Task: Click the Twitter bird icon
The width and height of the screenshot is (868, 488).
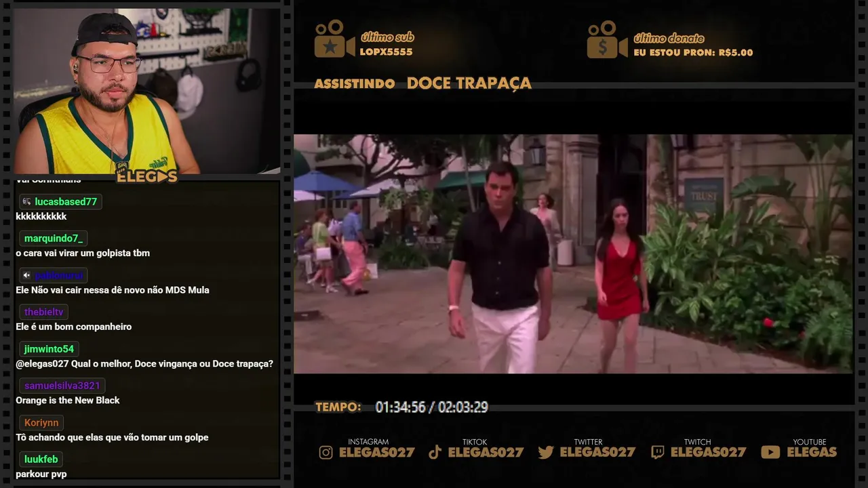Action: click(546, 453)
